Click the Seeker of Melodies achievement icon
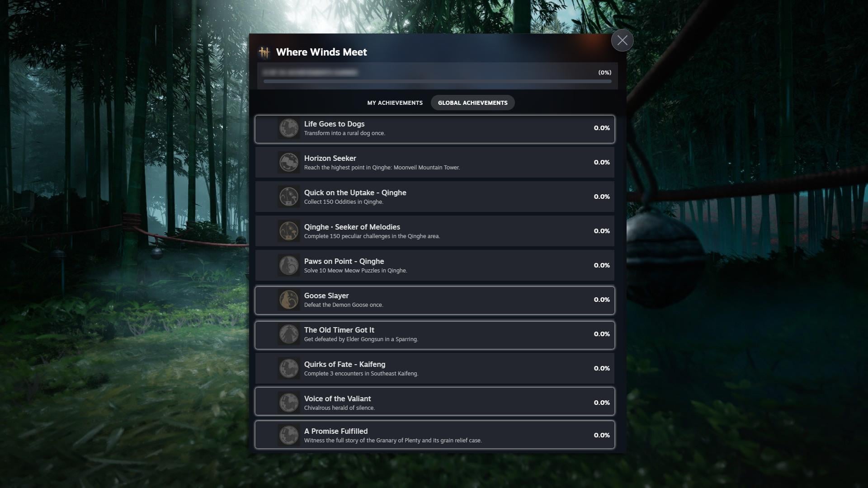The height and width of the screenshot is (488, 868). click(x=288, y=231)
